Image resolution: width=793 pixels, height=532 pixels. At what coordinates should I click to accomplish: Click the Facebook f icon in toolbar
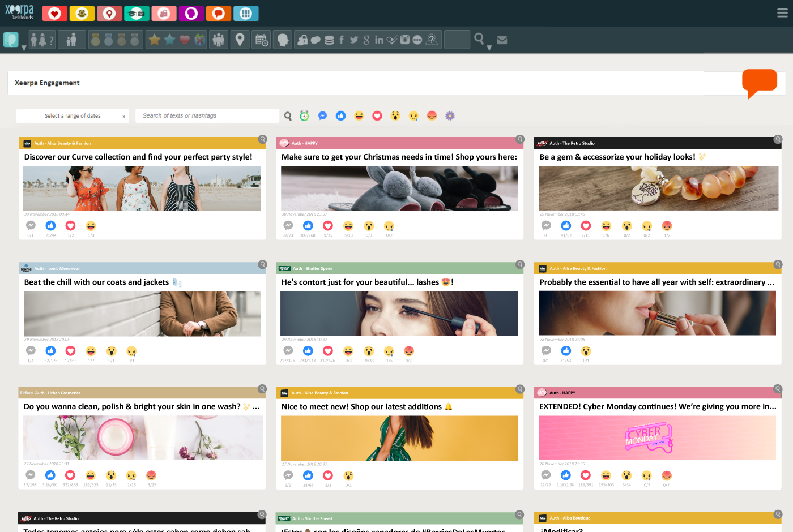342,40
